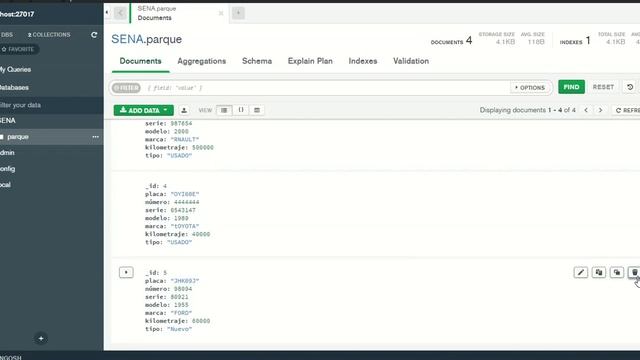
Task: Clone document with _id 5
Action: (x=617, y=272)
